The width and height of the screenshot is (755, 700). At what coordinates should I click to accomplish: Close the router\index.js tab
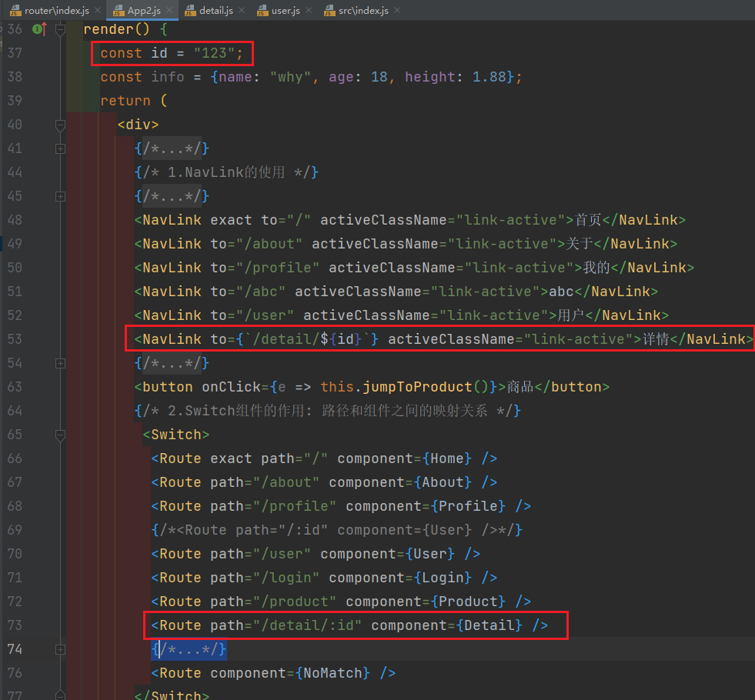coord(98,10)
